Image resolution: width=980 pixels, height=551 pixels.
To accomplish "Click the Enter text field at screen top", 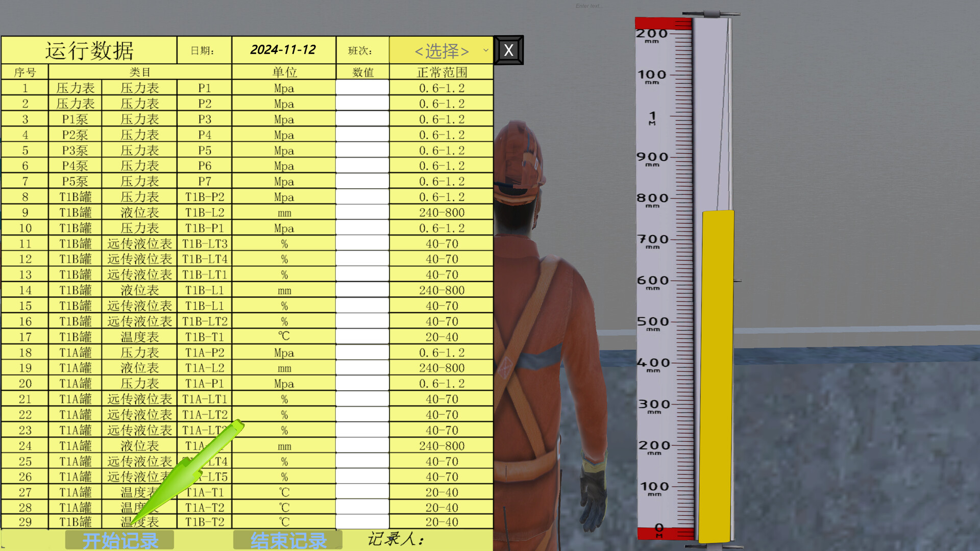I will (590, 6).
